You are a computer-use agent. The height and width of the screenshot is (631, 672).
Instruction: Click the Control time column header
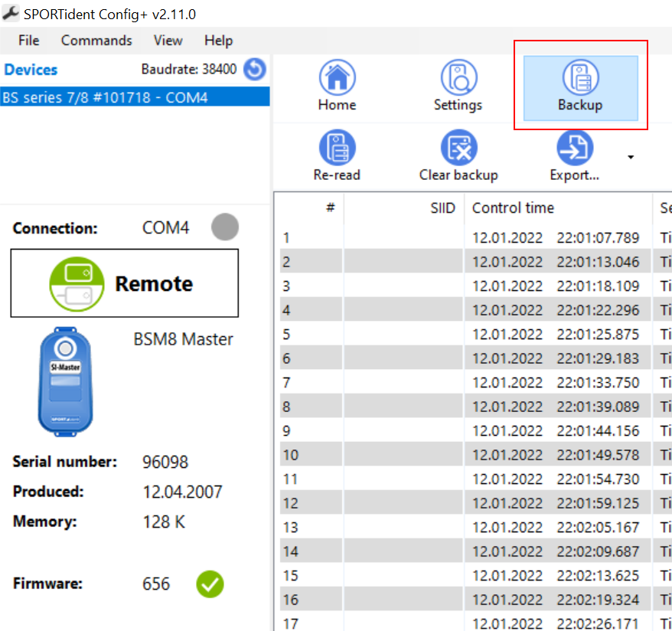(x=513, y=208)
